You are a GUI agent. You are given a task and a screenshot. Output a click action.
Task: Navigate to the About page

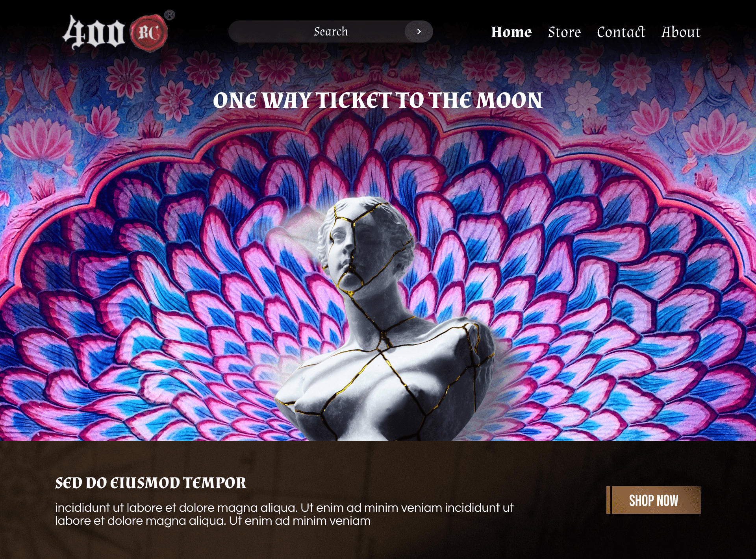click(681, 32)
